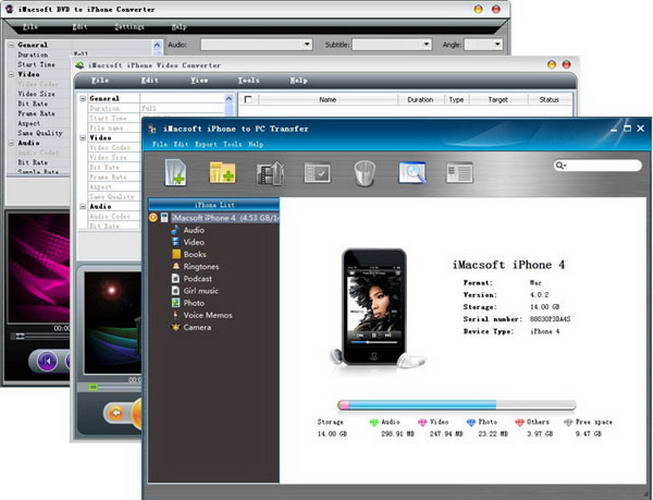Open the Camera category
Image resolution: width=653 pixels, height=500 pixels.
[197, 327]
